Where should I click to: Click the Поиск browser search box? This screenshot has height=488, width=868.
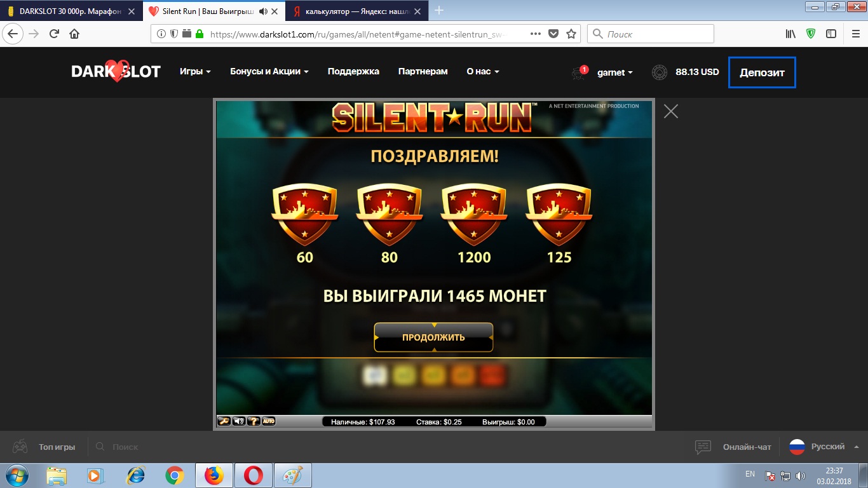tap(651, 34)
